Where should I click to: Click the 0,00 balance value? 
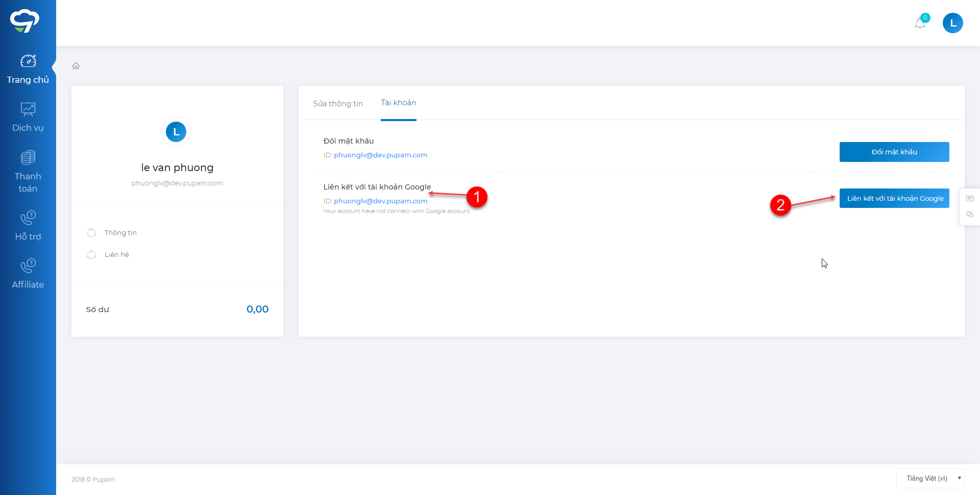click(257, 309)
